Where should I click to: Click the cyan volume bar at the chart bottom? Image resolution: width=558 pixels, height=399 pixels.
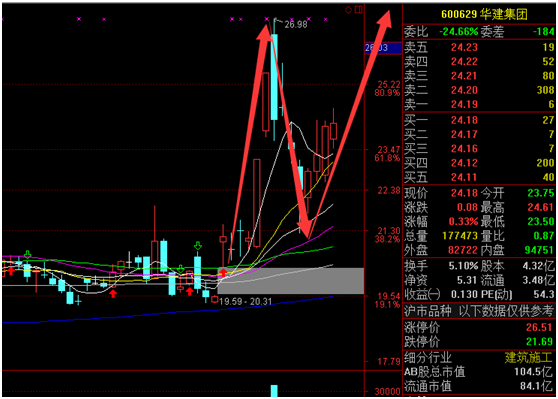tap(274, 390)
